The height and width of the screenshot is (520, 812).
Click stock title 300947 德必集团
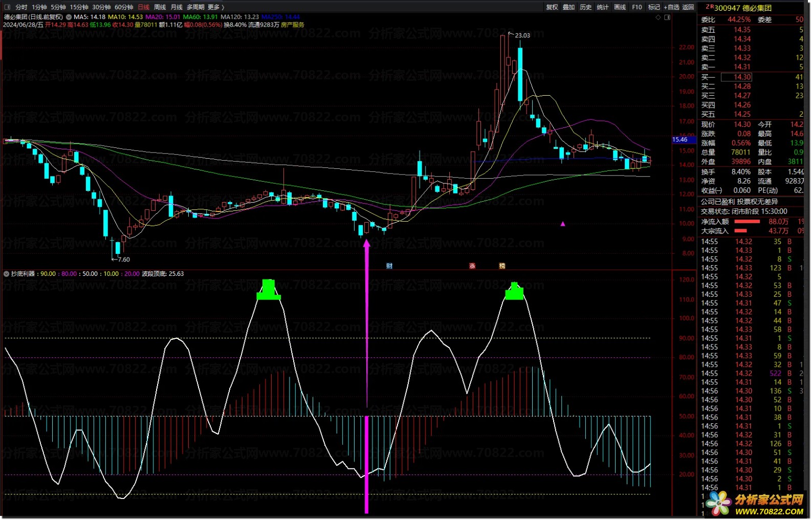[x=742, y=8]
